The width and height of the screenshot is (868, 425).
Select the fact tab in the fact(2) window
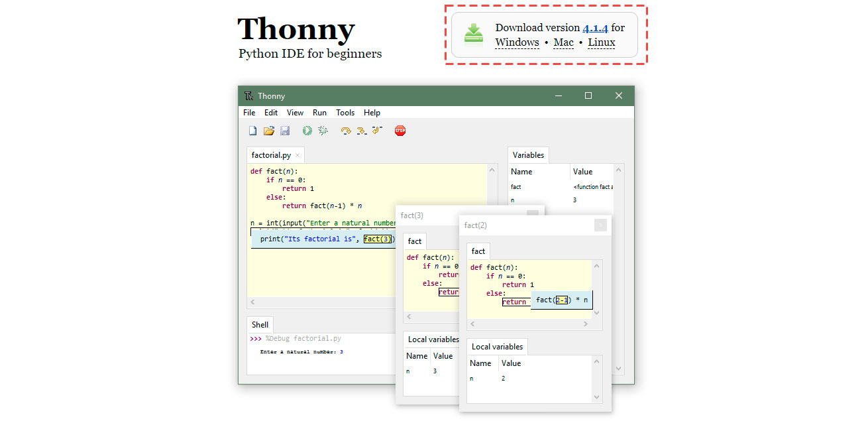478,251
